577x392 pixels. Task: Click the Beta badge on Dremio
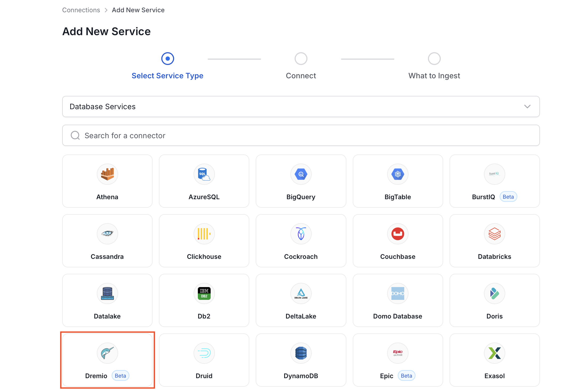(120, 376)
